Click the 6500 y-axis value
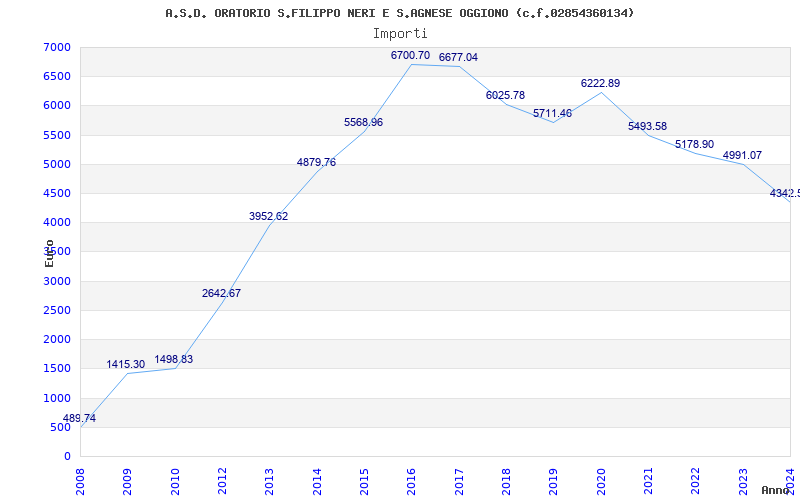Screen dimensions: 800x500 57,77
